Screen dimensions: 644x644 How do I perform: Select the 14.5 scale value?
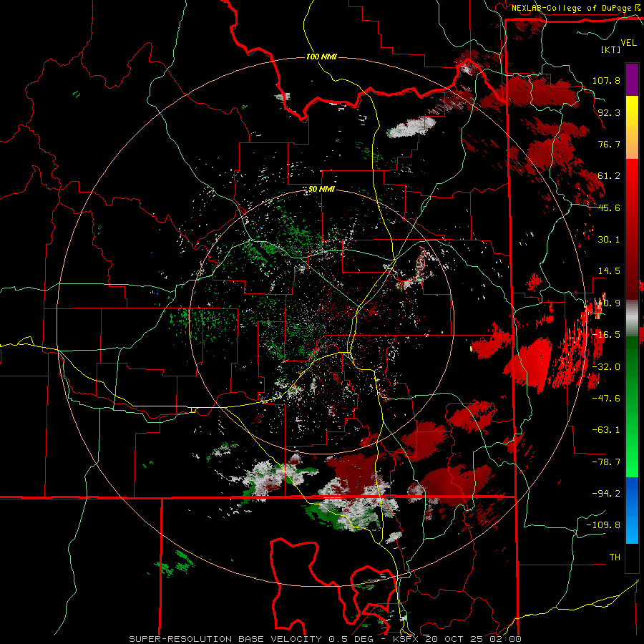pos(609,271)
